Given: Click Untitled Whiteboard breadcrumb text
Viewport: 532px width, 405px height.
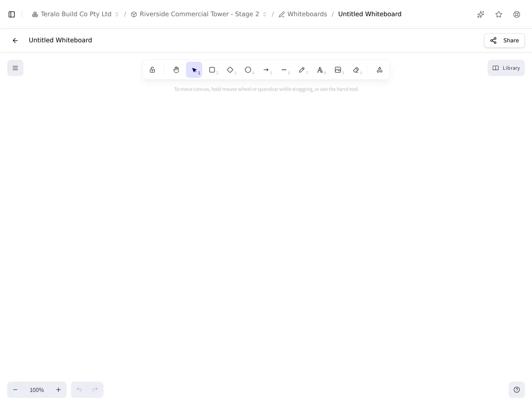Looking at the screenshot, I should 370,14.
